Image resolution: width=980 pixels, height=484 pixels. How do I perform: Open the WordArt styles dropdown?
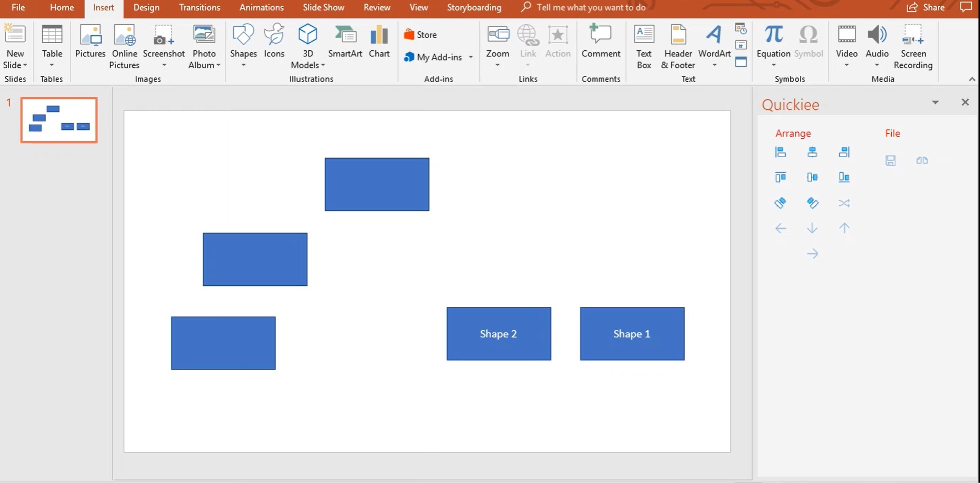(x=714, y=65)
